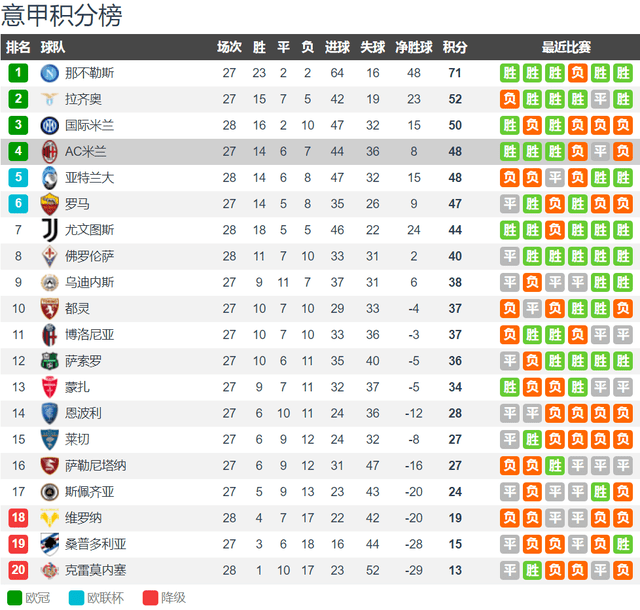
Task: Click the Juventus J logo
Action: point(50,230)
